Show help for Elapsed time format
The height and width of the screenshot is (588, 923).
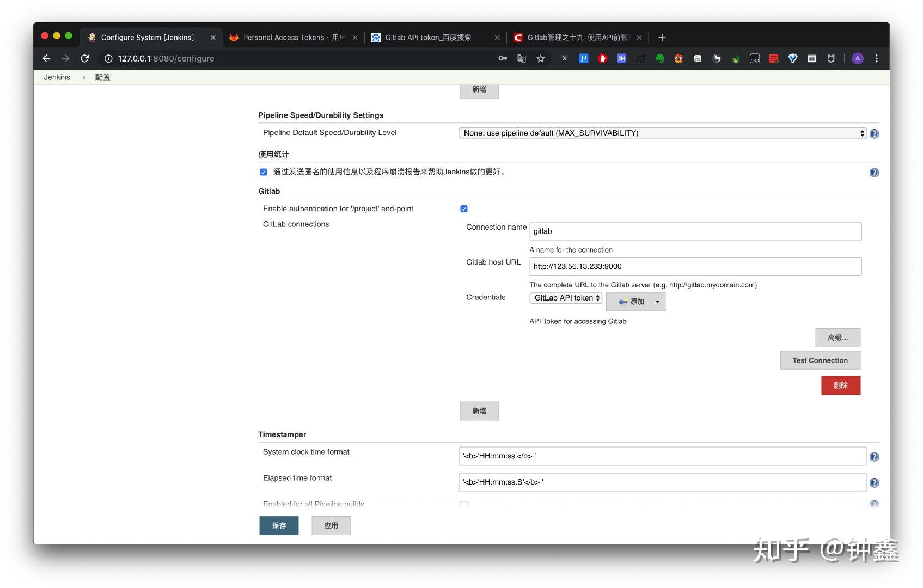click(874, 483)
